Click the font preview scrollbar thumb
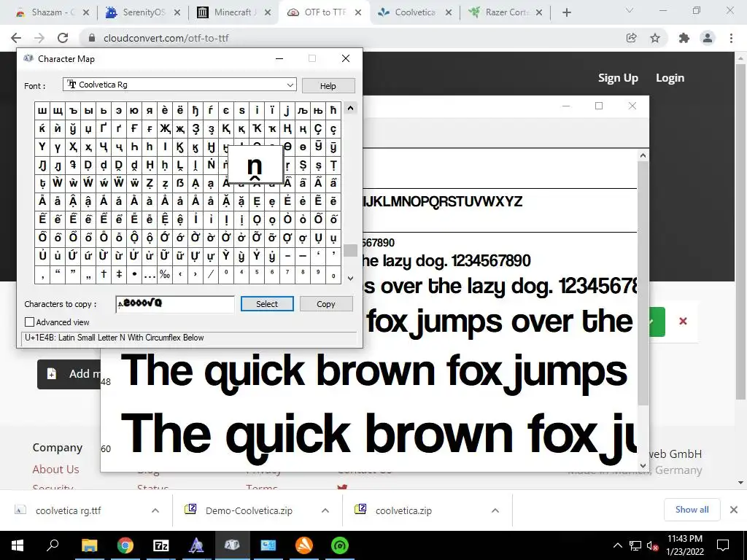The image size is (747, 560). pyautogui.click(x=643, y=284)
